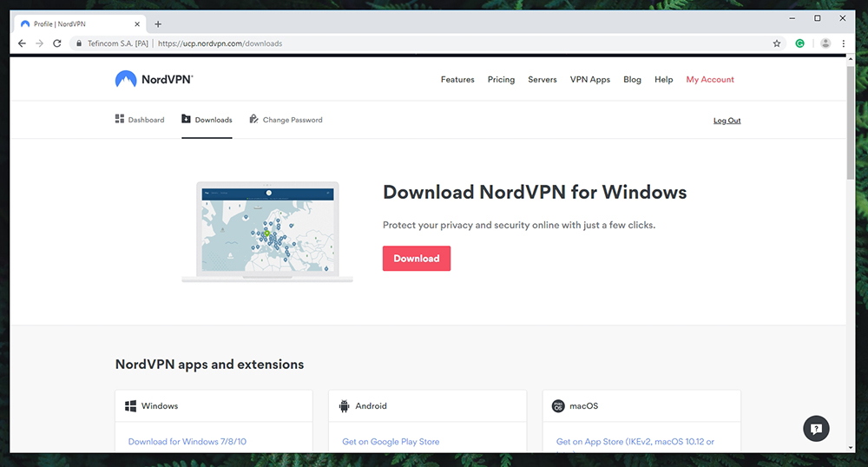Click the scrollbar down arrow
The image size is (868, 467).
pyautogui.click(x=851, y=448)
